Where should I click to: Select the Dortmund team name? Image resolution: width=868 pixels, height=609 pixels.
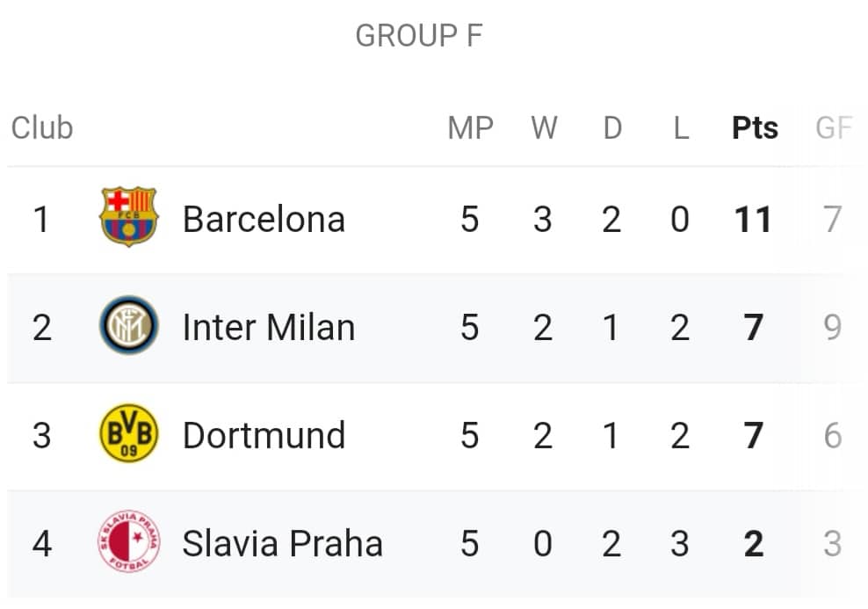[264, 435]
